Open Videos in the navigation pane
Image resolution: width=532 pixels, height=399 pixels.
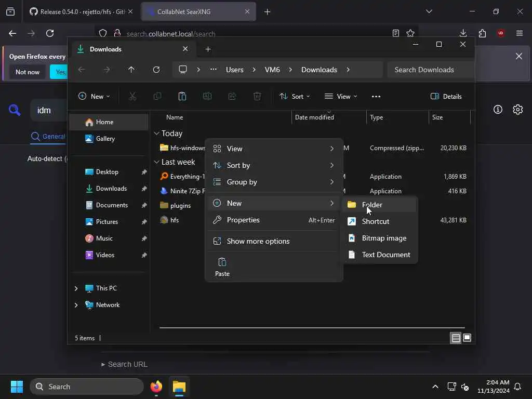point(109,255)
